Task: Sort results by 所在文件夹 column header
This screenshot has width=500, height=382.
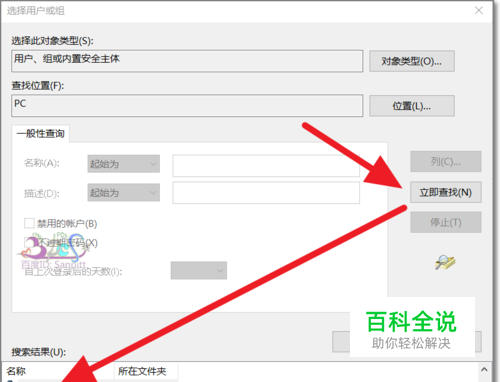Action: click(x=146, y=371)
